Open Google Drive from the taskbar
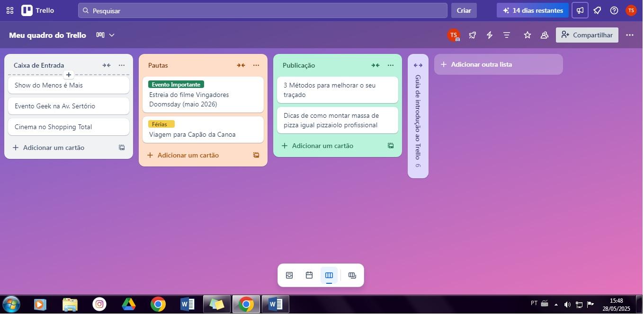This screenshot has width=644, height=315. [x=129, y=305]
